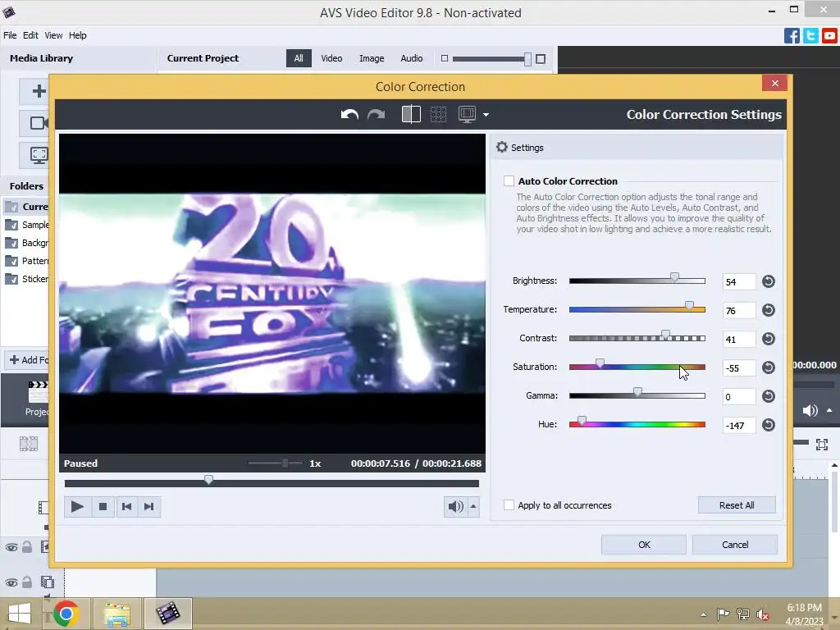Click the Gamma slider handle
840x630 pixels.
[637, 392]
